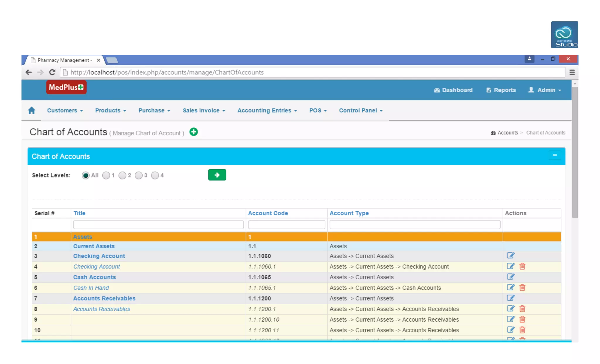
Task: Reload the page with browser refresh icon
Action: [x=52, y=72]
